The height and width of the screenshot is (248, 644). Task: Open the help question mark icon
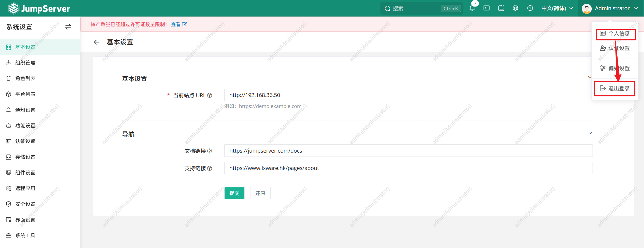(x=530, y=8)
